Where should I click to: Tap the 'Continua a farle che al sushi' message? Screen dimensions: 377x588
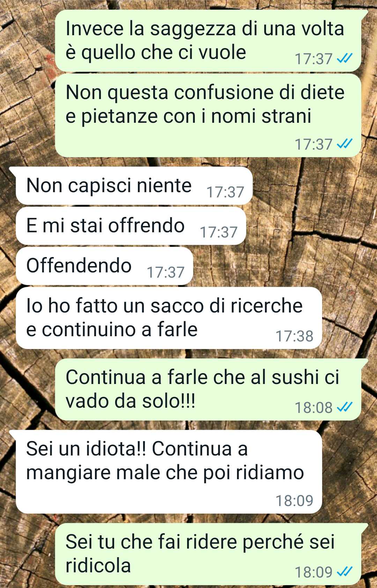pos(208,389)
